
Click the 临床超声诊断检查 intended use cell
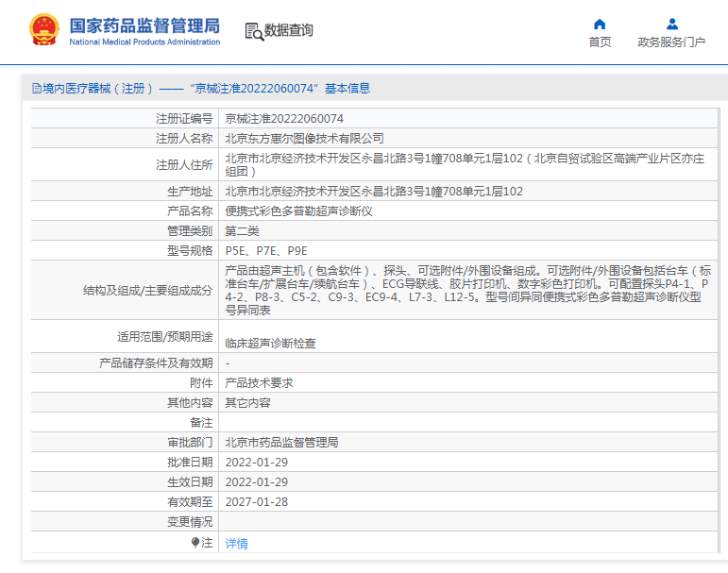point(270,344)
